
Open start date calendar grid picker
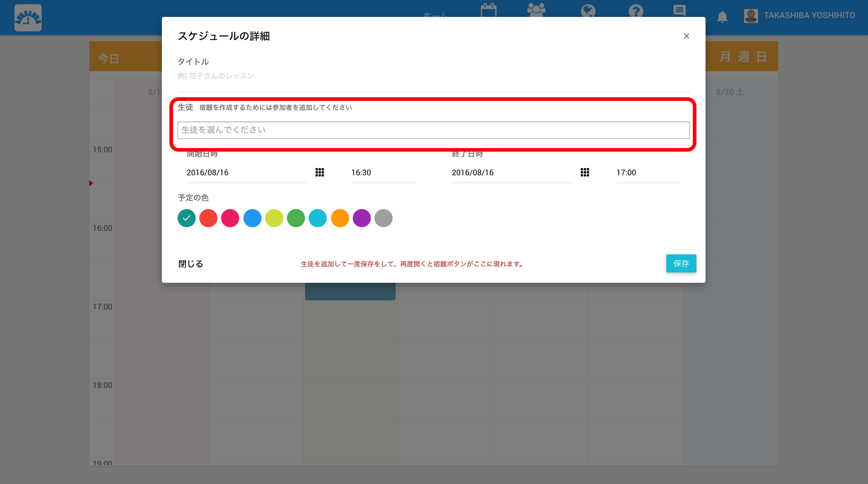[x=320, y=172]
